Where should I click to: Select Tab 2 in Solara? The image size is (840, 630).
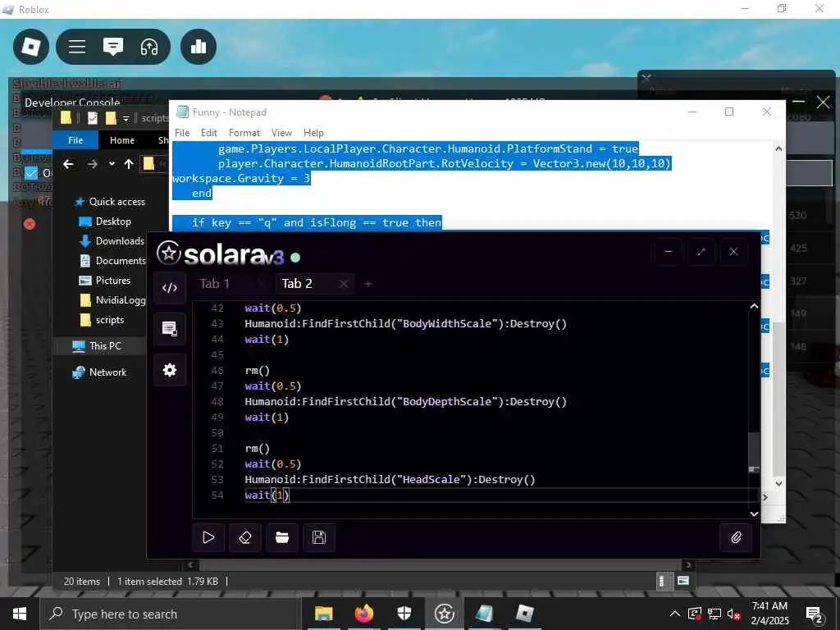(297, 283)
